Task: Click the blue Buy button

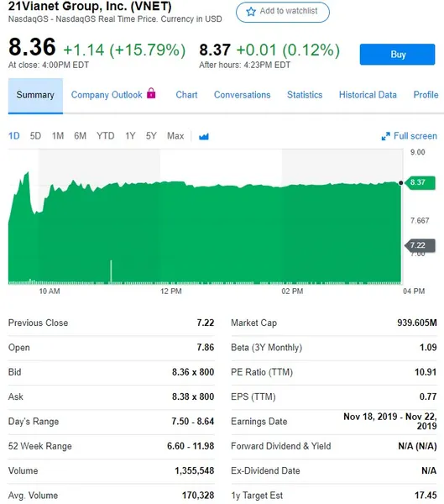Action: click(x=397, y=55)
